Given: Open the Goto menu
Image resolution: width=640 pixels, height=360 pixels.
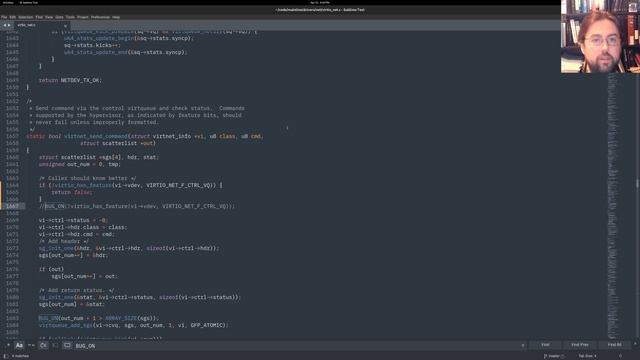Looking at the screenshot, I should coord(59,17).
